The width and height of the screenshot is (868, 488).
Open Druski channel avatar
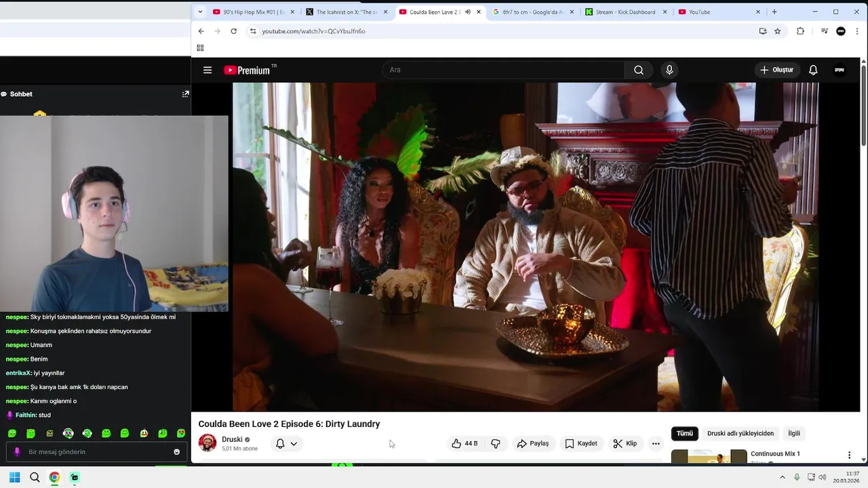(x=208, y=443)
